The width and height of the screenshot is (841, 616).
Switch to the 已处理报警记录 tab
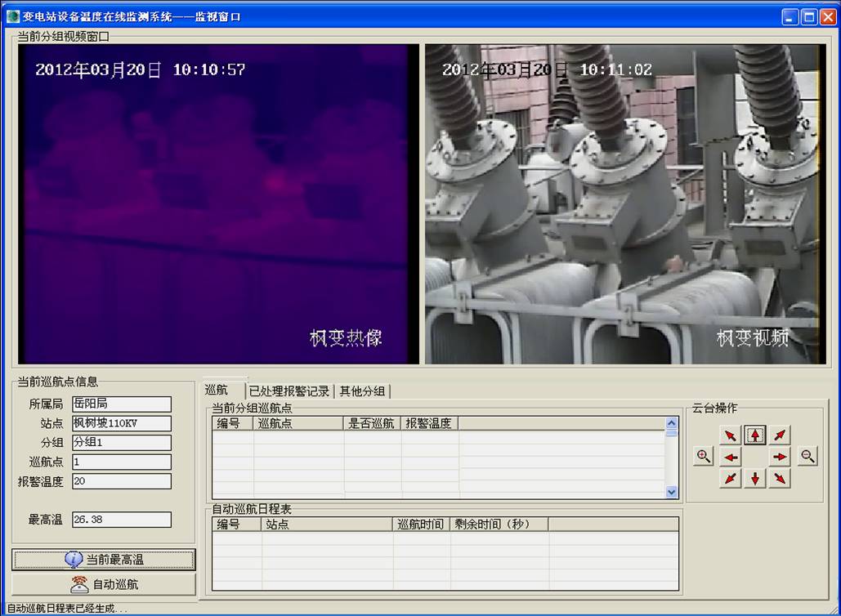pos(289,391)
